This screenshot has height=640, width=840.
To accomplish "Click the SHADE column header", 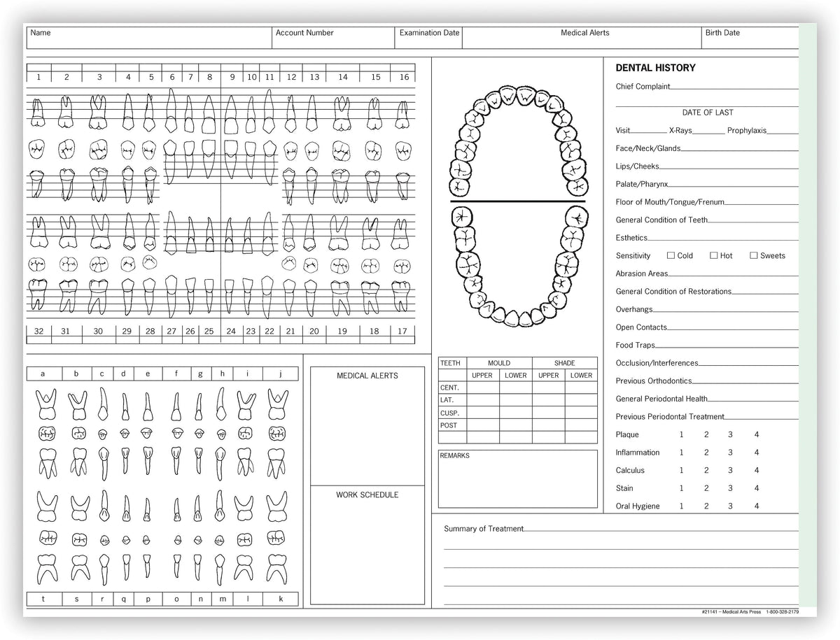I will point(564,363).
